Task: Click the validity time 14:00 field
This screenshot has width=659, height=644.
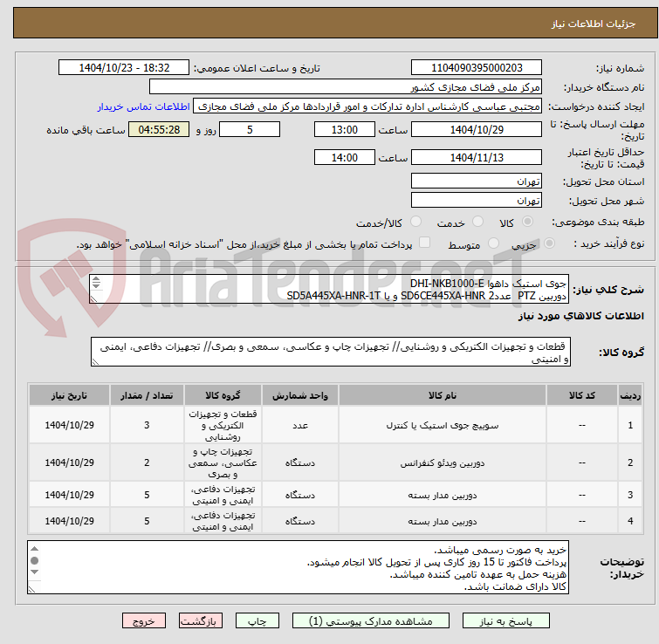Action: point(345,158)
